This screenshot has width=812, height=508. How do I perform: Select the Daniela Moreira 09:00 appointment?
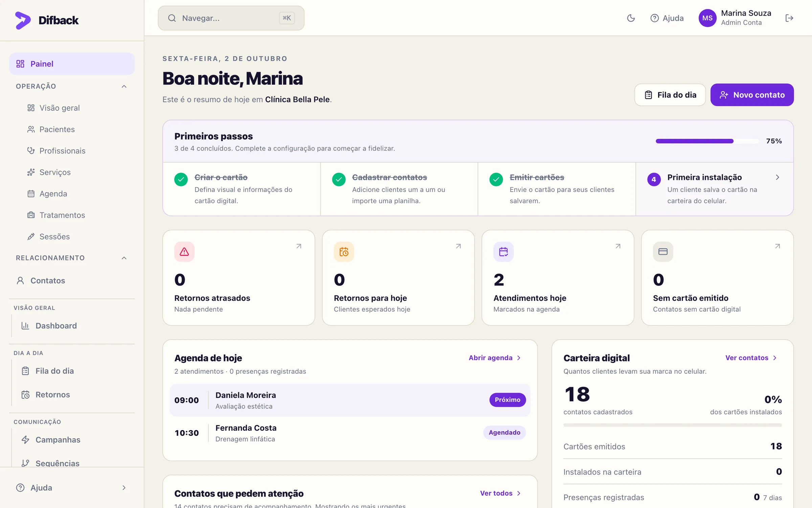(x=350, y=400)
